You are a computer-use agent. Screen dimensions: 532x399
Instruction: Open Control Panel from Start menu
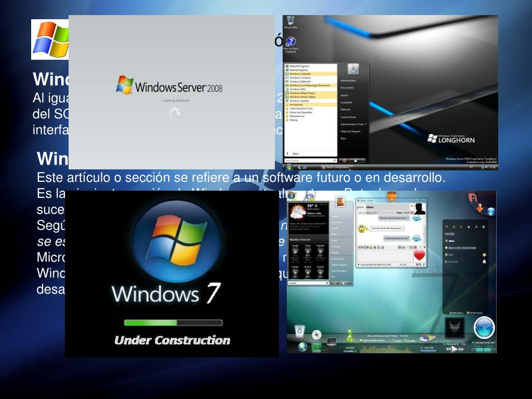[x=348, y=117]
